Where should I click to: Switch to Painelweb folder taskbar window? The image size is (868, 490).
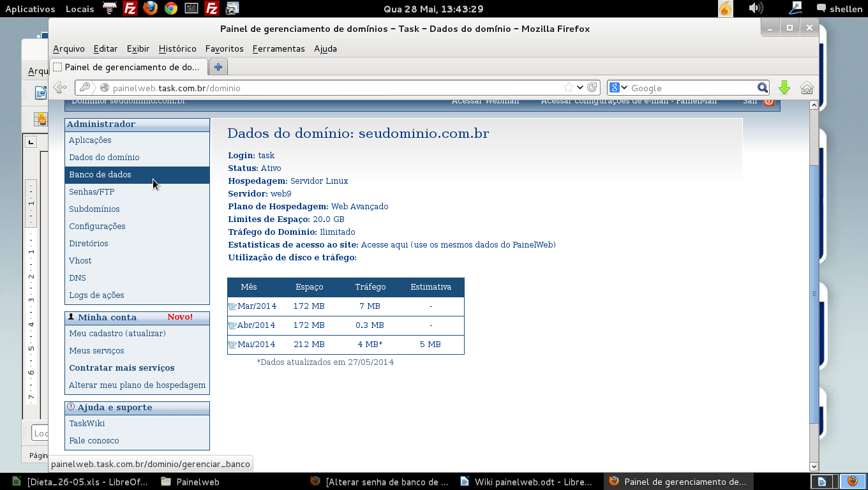coord(190,482)
